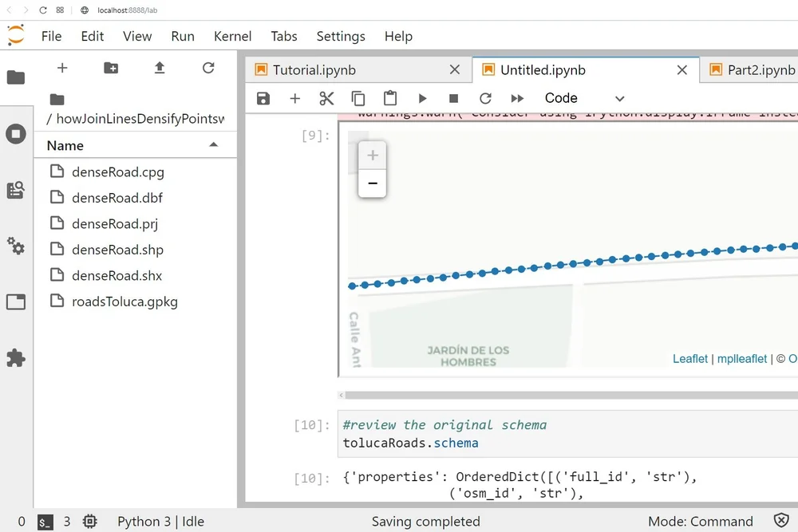This screenshot has height=532, width=798.
Task: Refresh the file list
Action: tap(208, 68)
